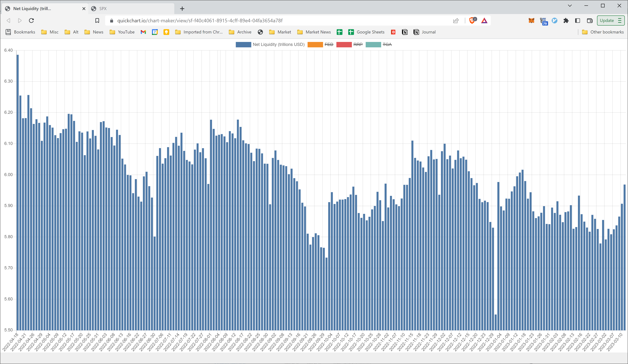Toggle the browser sidebar panel icon
Image resolution: width=628 pixels, height=364 pixels.
(578, 20)
